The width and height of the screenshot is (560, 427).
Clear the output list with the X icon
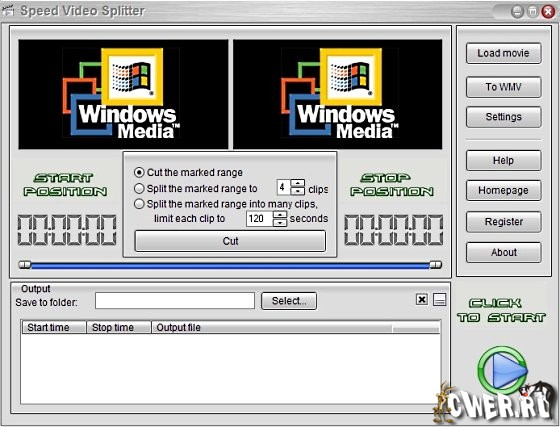(x=422, y=299)
